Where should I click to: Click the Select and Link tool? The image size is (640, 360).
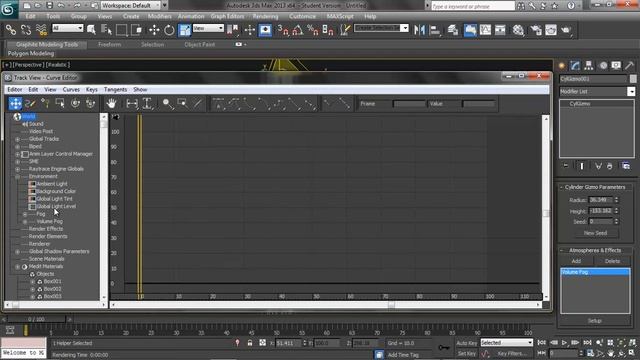tap(11, 30)
